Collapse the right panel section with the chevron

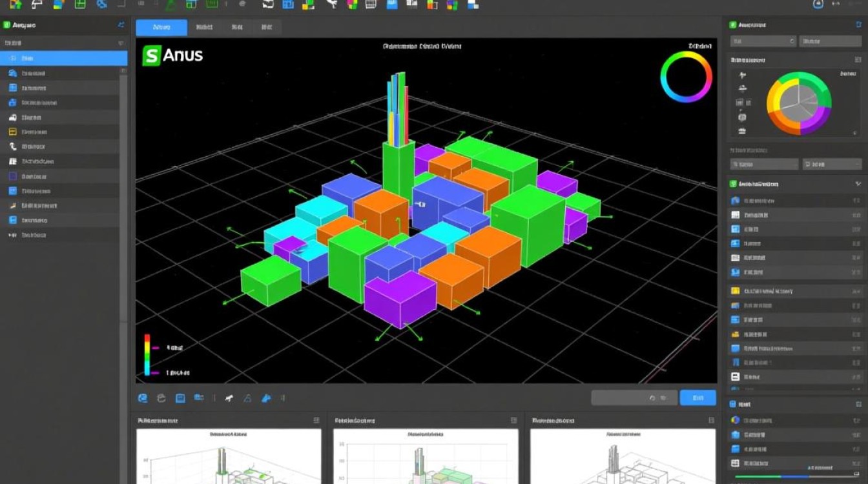tap(858, 184)
